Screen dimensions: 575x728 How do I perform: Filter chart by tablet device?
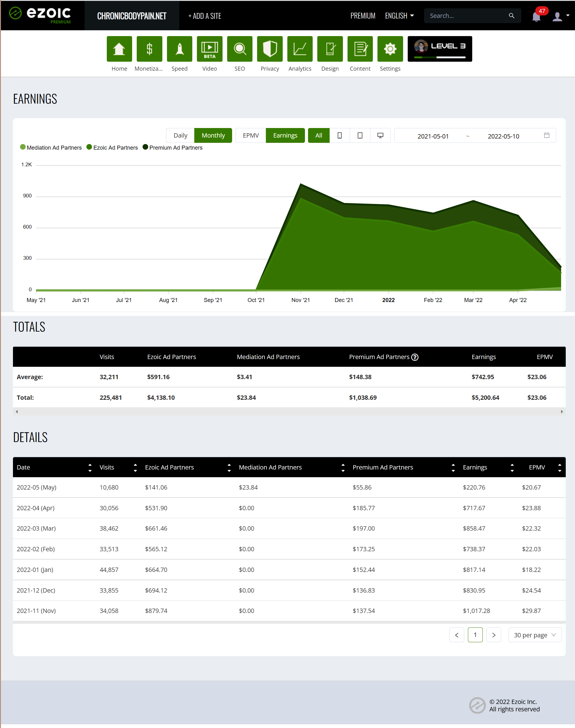pyautogui.click(x=360, y=136)
